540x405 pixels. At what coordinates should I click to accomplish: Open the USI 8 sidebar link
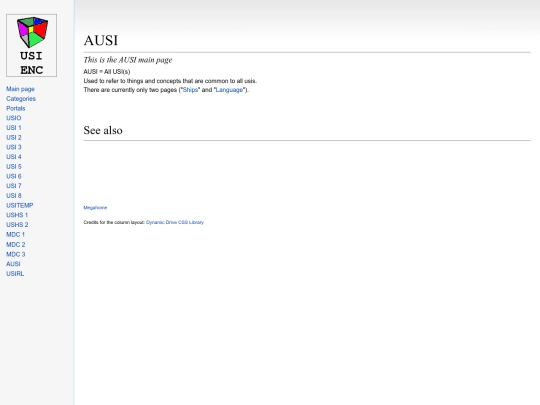click(x=14, y=196)
